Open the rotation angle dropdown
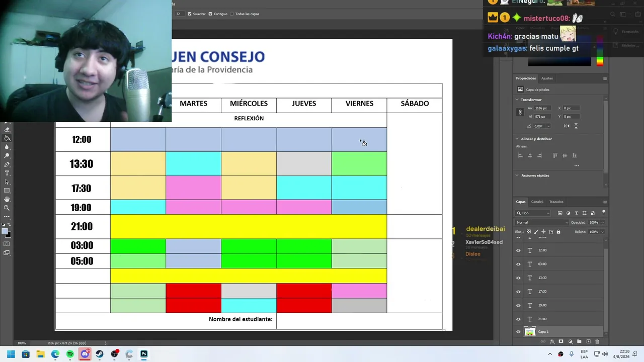Viewport: 644px width, 362px height. 548,126
